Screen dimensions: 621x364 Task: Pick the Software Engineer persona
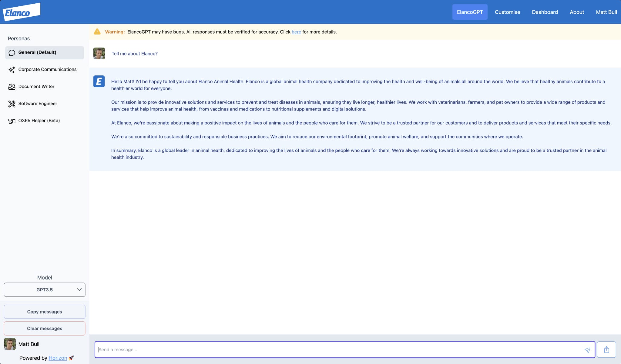tap(45, 104)
